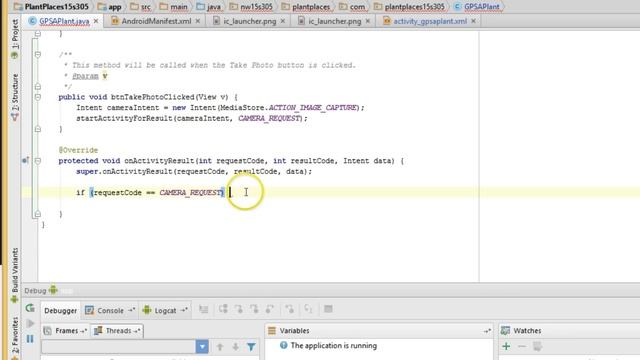
Task: Open the Structure tool window
Action: tap(15, 97)
